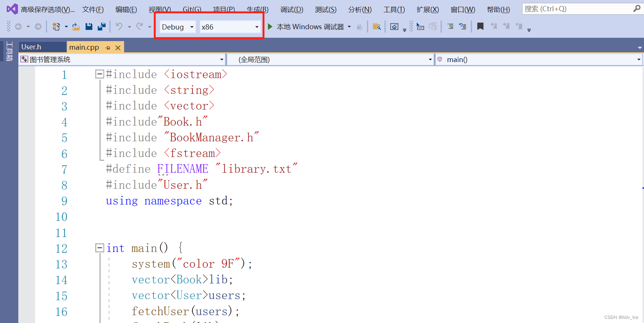Toggle a bookmark with the bookmark icon
This screenshot has height=323, width=644.
click(x=480, y=26)
